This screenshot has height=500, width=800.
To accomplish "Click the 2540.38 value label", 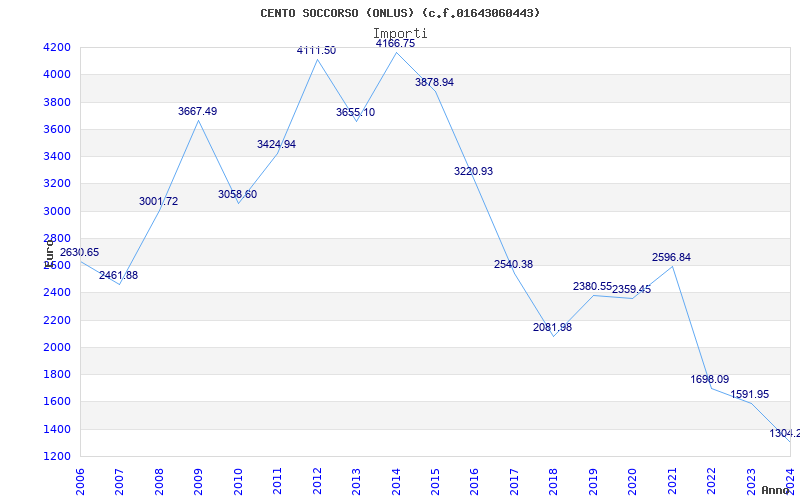I will pyautogui.click(x=513, y=265).
